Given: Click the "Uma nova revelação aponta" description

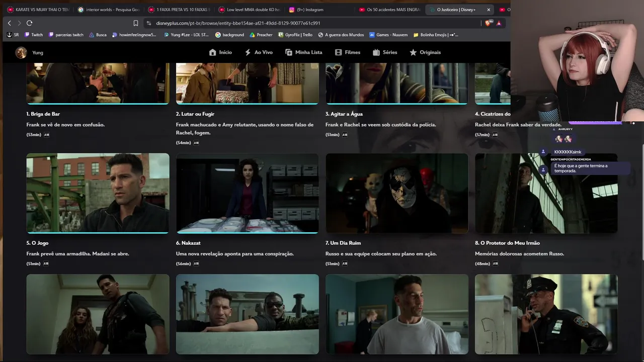Looking at the screenshot, I should pos(235,254).
